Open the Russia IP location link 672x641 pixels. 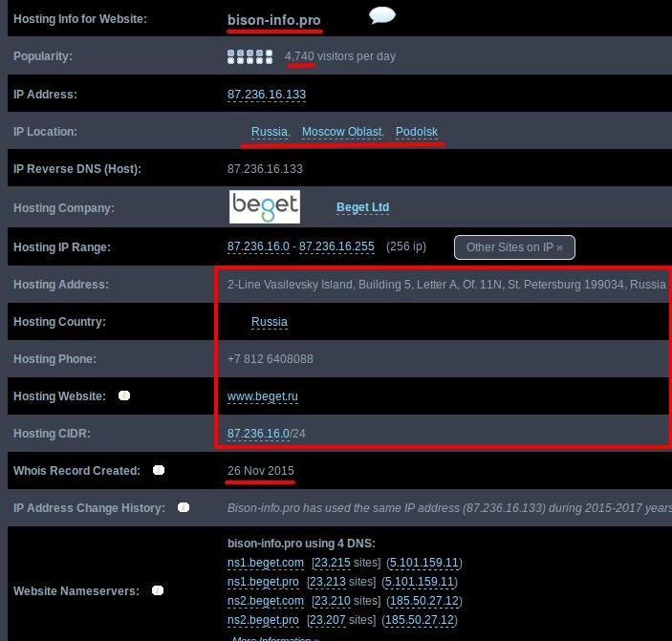[x=270, y=132]
